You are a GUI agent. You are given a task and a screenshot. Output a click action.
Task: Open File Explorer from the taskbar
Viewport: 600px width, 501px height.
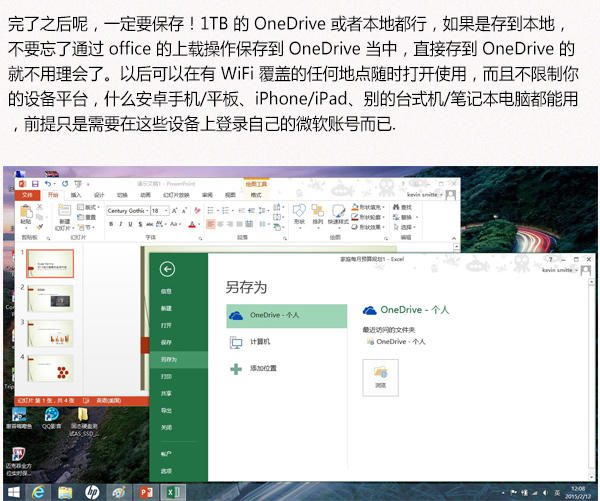(x=65, y=492)
